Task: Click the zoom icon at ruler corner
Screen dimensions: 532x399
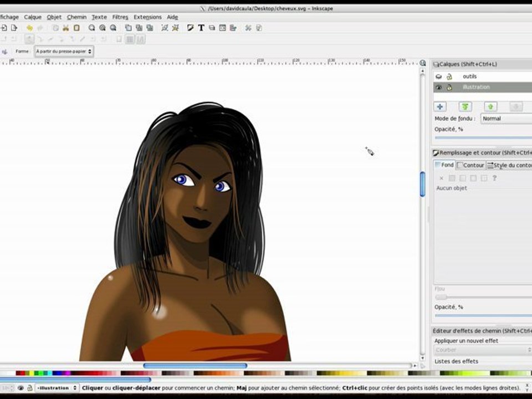Action: 423,63
